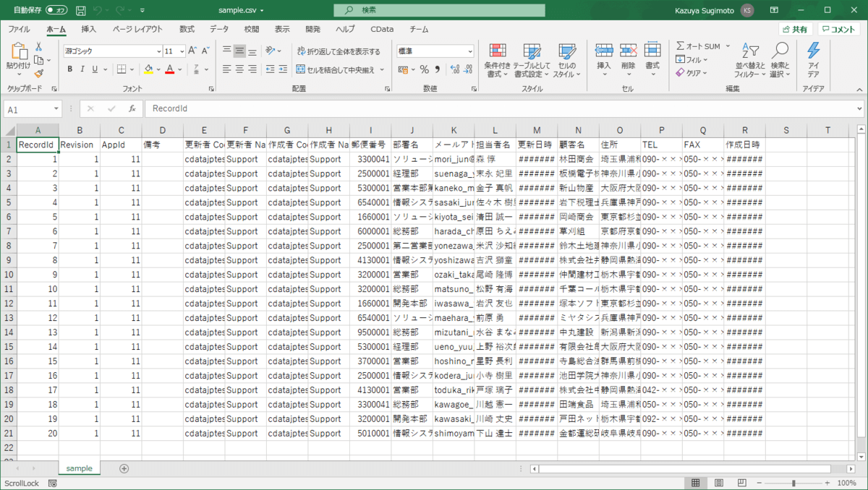This screenshot has width=868, height=490.
Task: Open Find and Select (検索と選択)
Action: 780,61
